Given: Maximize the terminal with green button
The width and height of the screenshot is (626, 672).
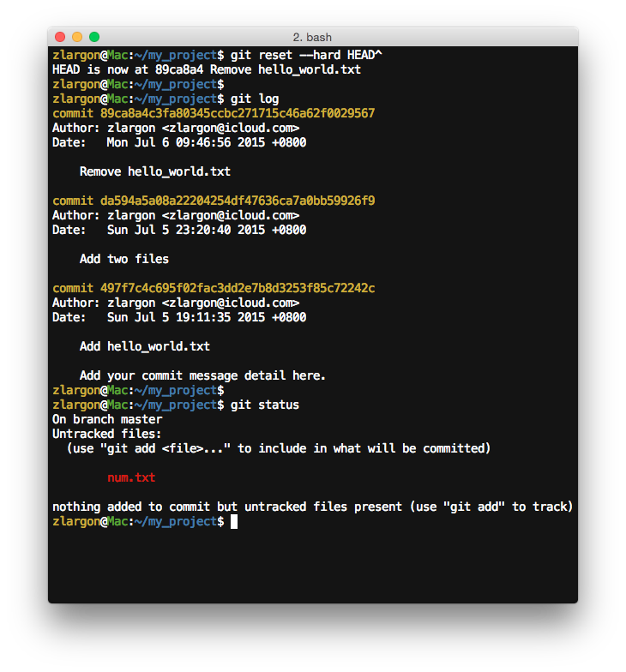Looking at the screenshot, I should coord(94,37).
